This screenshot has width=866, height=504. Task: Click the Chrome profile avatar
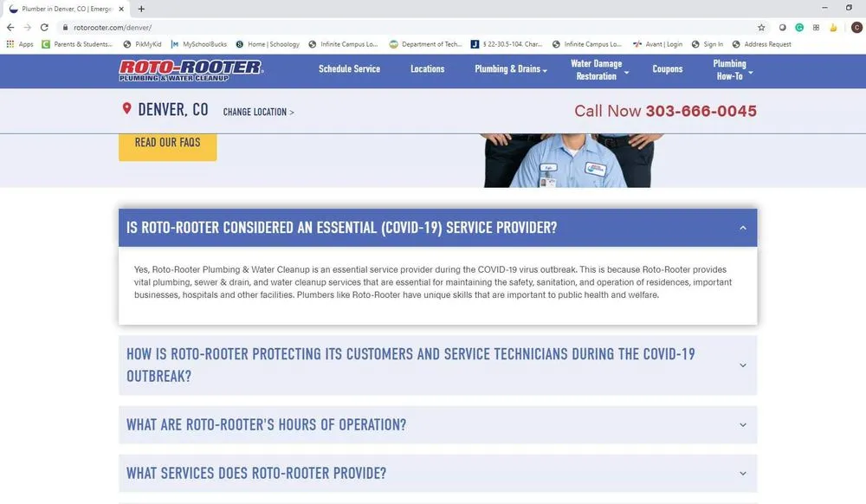tap(856, 28)
